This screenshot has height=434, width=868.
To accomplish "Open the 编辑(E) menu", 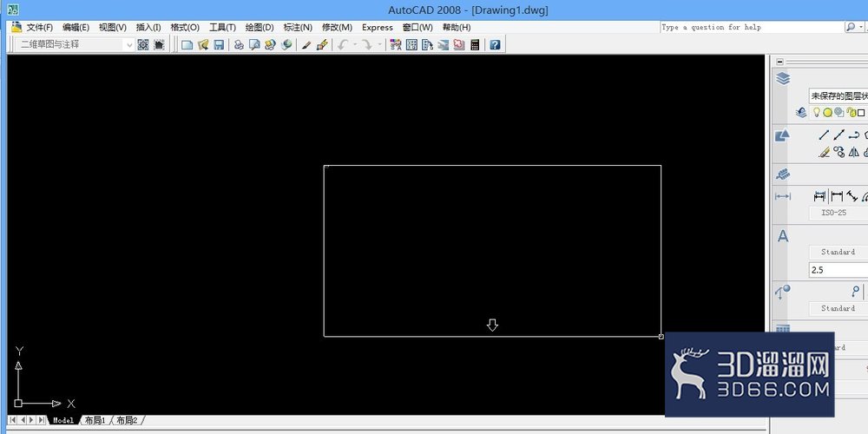I will pos(76,27).
